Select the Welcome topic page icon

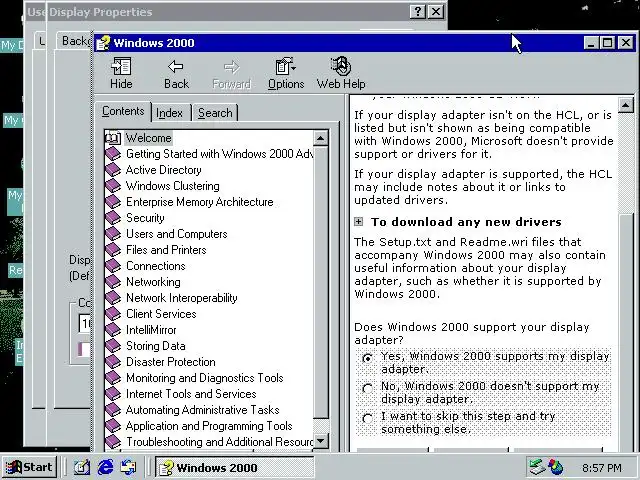(x=113, y=138)
